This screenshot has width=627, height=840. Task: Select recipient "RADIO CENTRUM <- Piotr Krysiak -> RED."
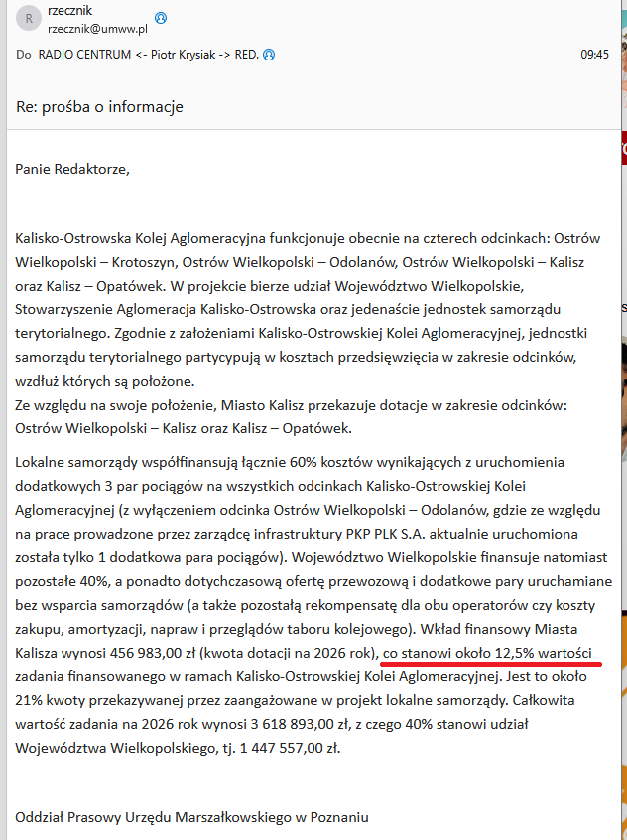click(x=149, y=55)
